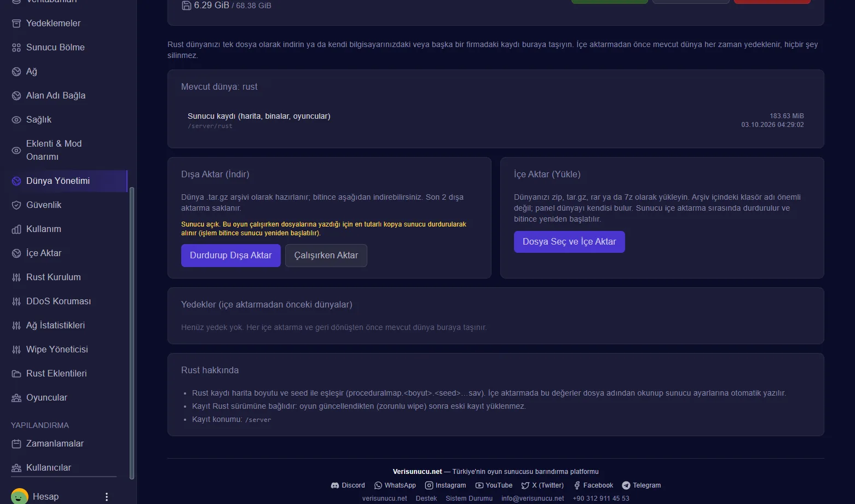
Task: Click the info@verisunucu.net email link
Action: coord(533,499)
